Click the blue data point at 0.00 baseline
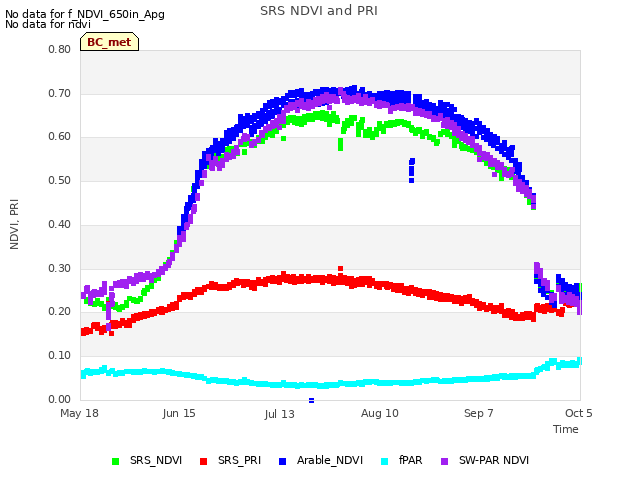 [x=311, y=400]
